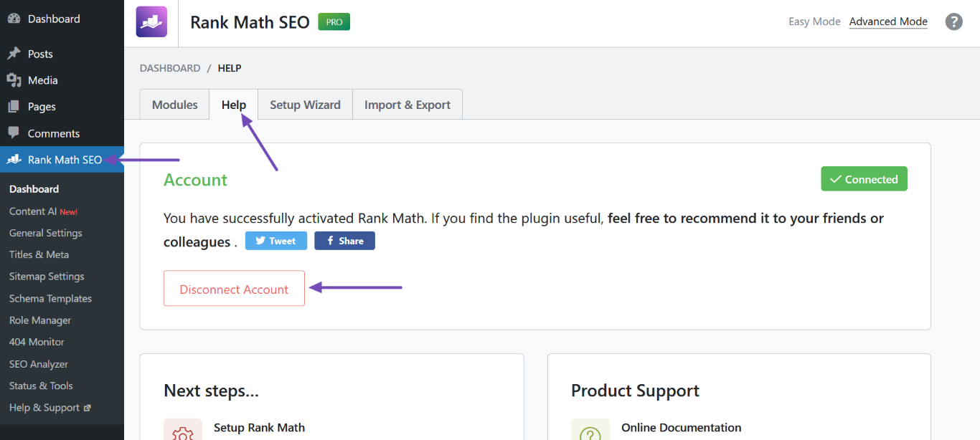Open the Setup Wizard tab

click(x=305, y=105)
